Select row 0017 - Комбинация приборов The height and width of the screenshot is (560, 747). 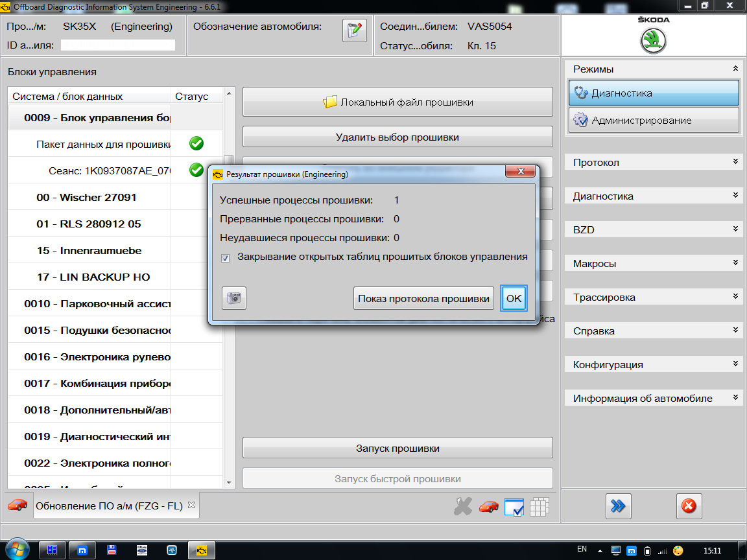pyautogui.click(x=115, y=383)
